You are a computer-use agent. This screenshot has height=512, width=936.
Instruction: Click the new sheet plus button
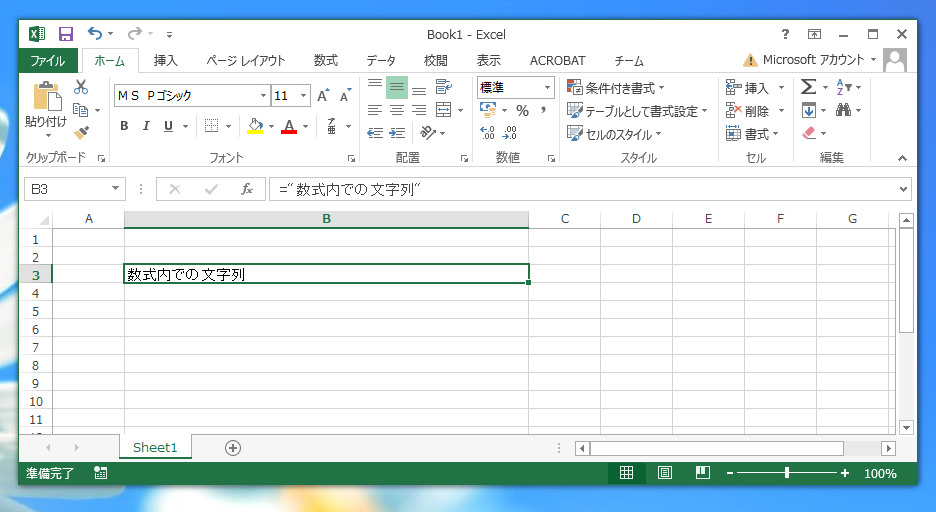pos(233,448)
